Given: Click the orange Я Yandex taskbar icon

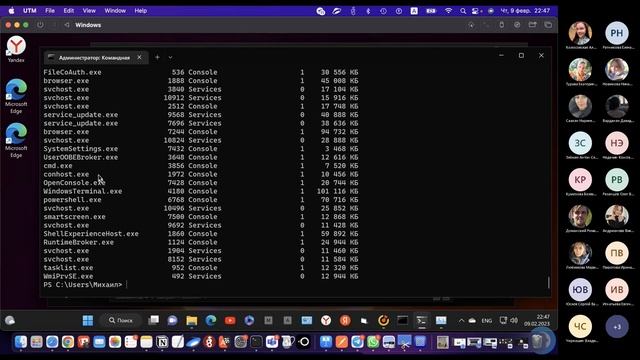Looking at the screenshot, I should 345,320.
